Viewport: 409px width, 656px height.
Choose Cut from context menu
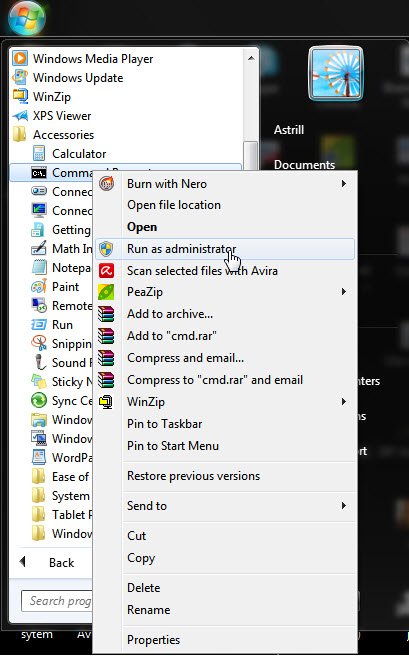tap(136, 536)
